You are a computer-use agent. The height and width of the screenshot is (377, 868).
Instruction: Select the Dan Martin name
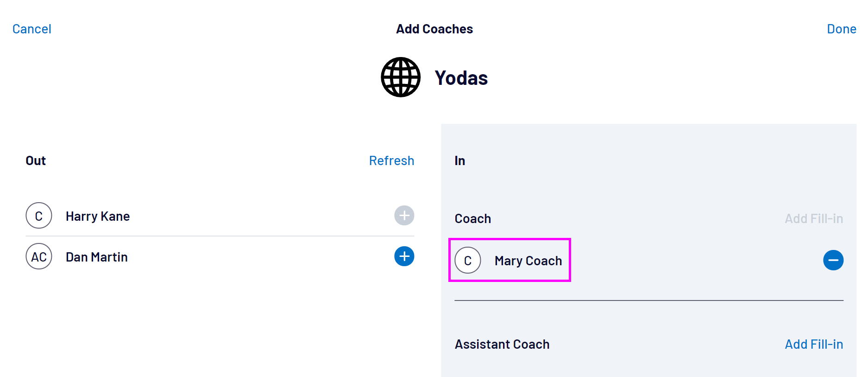click(97, 257)
